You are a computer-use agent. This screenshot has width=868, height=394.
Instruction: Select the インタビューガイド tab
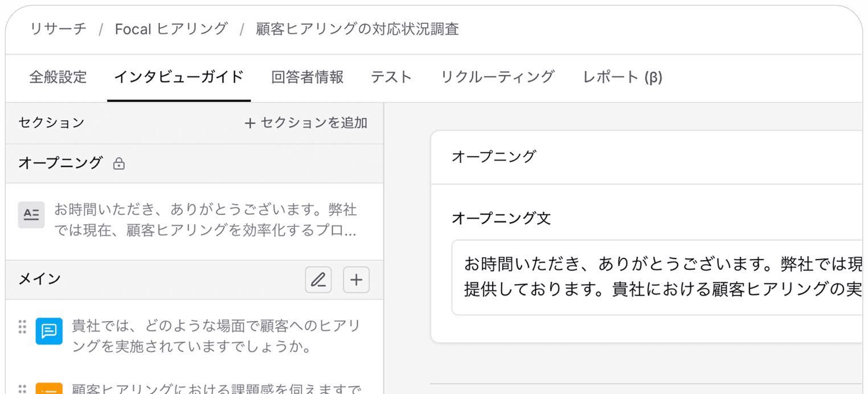click(x=179, y=77)
